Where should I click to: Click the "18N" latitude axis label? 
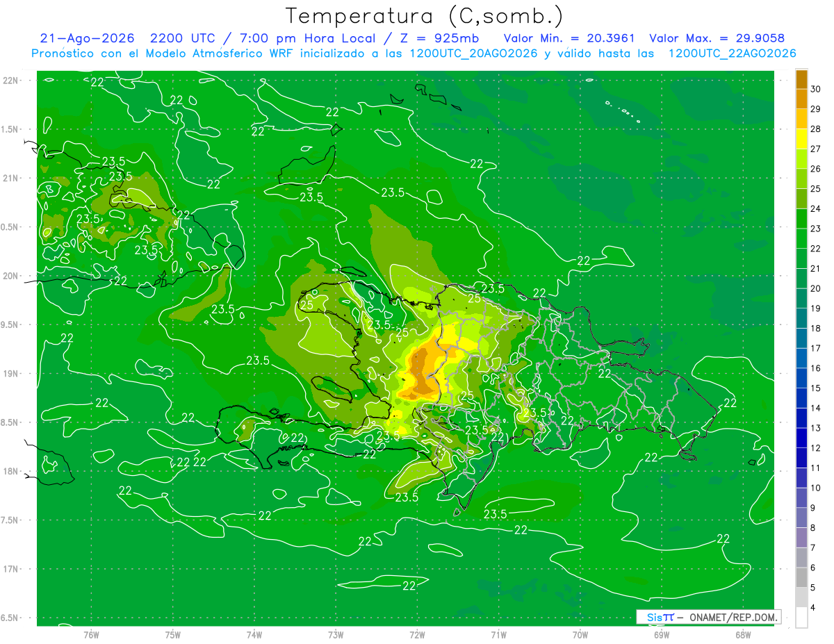click(x=10, y=471)
